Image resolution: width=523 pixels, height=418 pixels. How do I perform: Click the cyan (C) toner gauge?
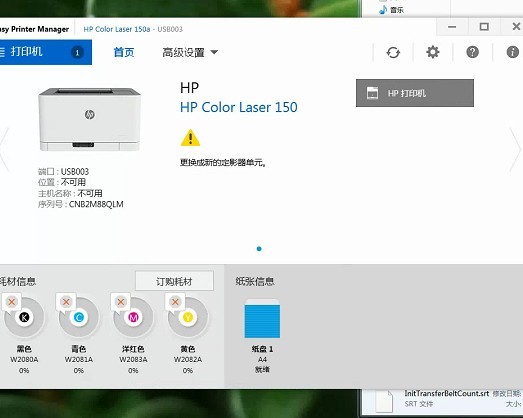coord(79,317)
